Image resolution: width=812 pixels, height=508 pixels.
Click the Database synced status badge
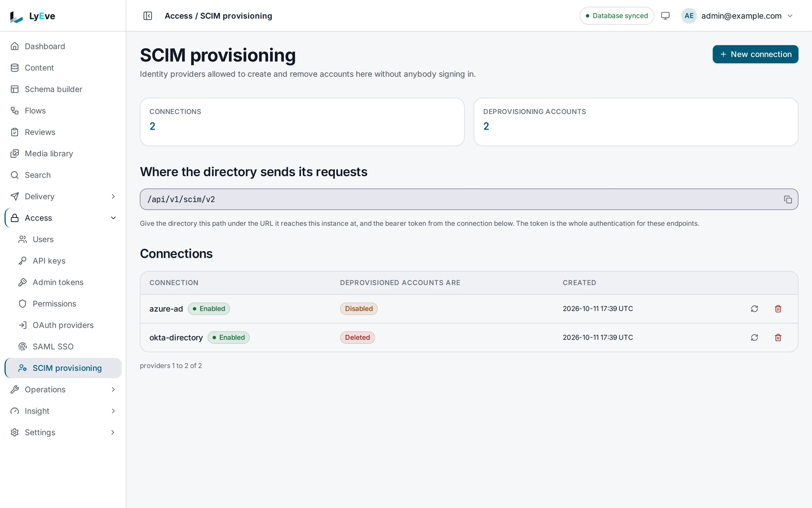[616, 16]
